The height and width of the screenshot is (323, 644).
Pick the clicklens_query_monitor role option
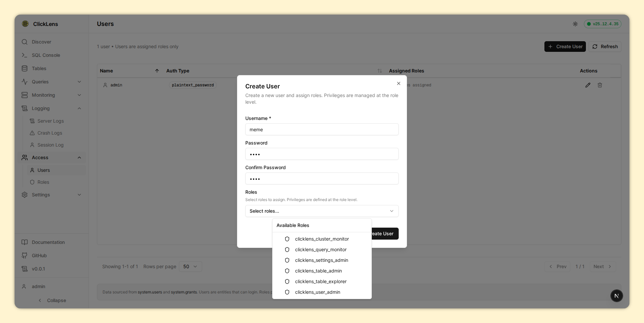[x=320, y=250]
